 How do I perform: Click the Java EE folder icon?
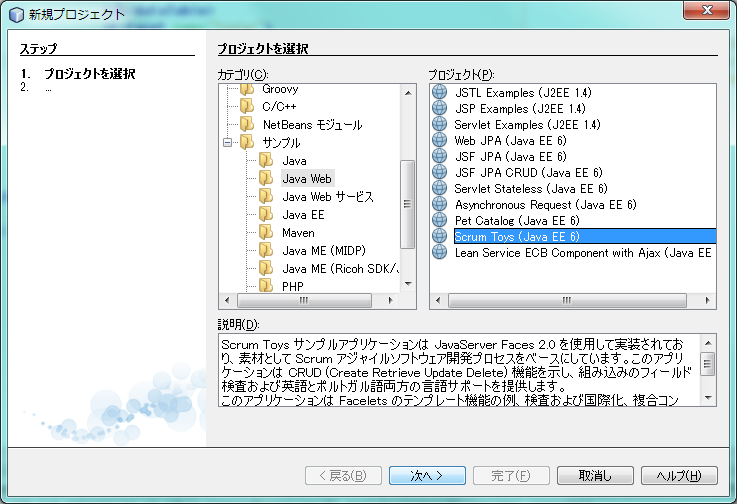[266, 214]
